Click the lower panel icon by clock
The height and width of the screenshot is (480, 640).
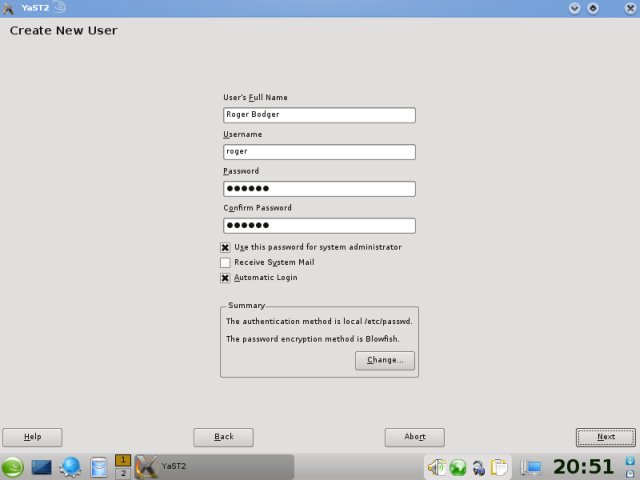pyautogui.click(x=631, y=473)
